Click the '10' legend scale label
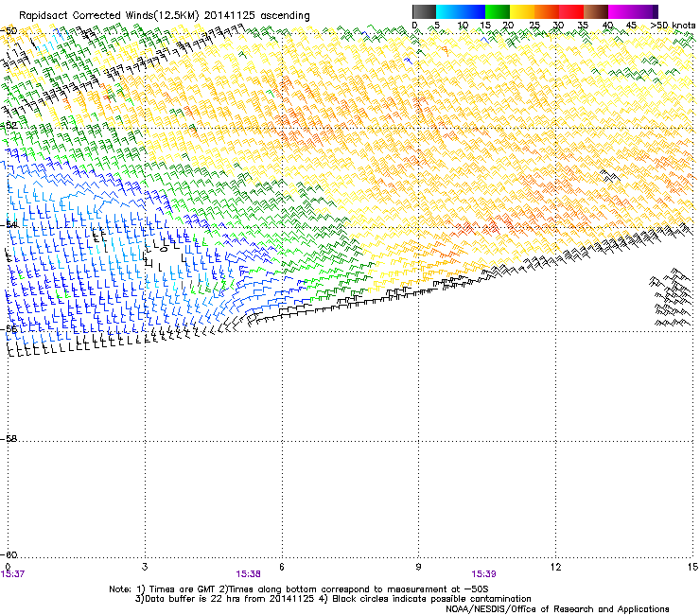This screenshot has width=700, height=615. pos(463,26)
